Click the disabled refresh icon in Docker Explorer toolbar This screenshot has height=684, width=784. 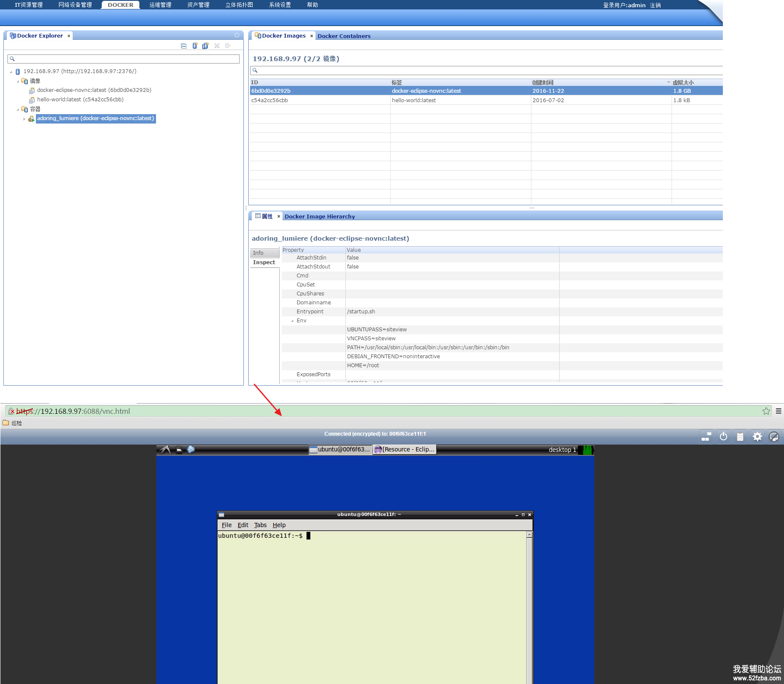[228, 46]
